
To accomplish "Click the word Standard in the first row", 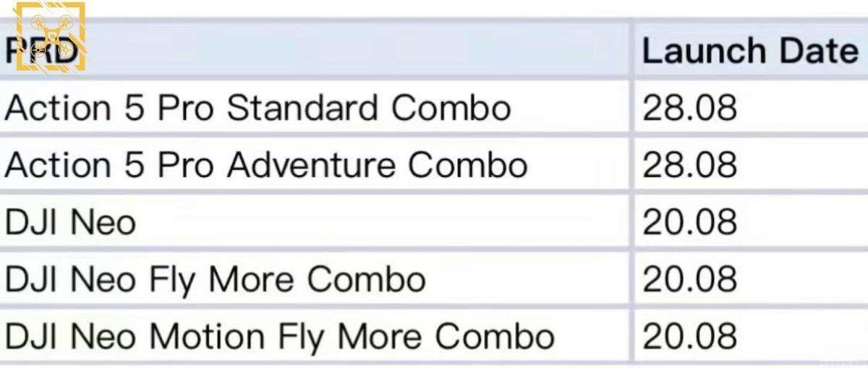I will tap(302, 108).
